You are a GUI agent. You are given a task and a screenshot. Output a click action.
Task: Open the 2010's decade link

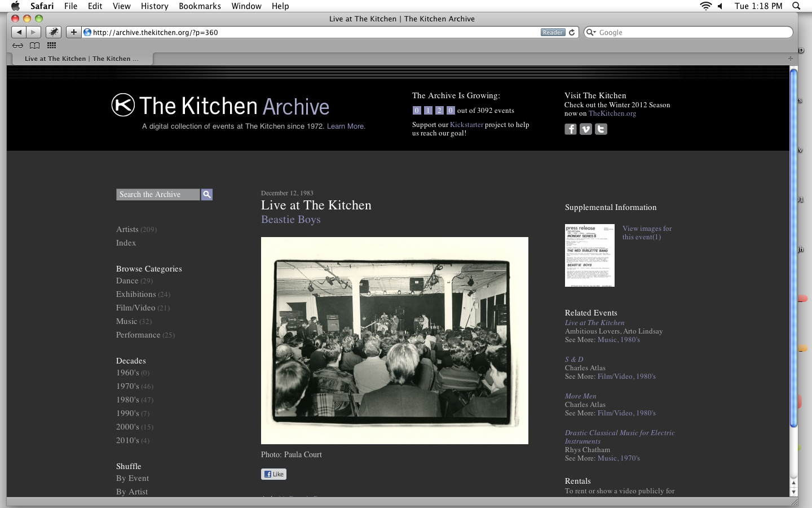coord(127,440)
